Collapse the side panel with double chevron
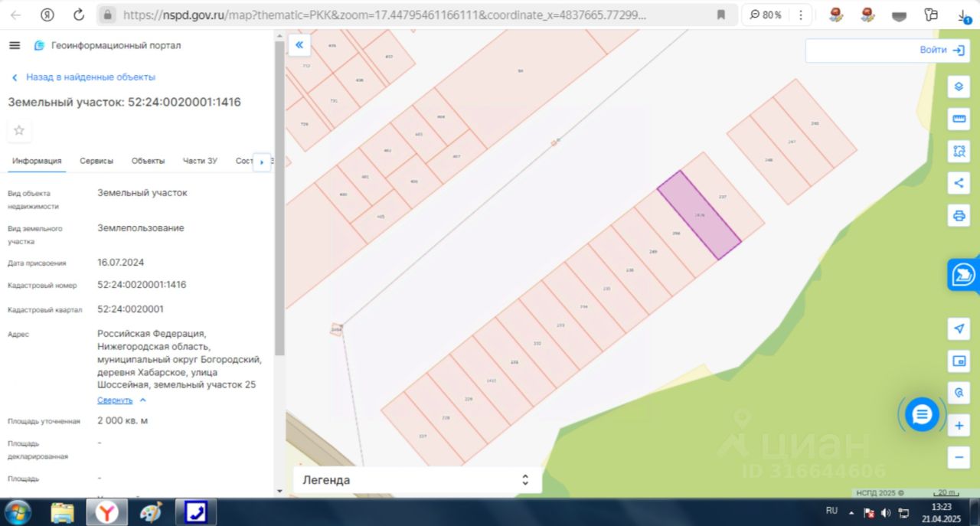The width and height of the screenshot is (980, 526). 299,45
